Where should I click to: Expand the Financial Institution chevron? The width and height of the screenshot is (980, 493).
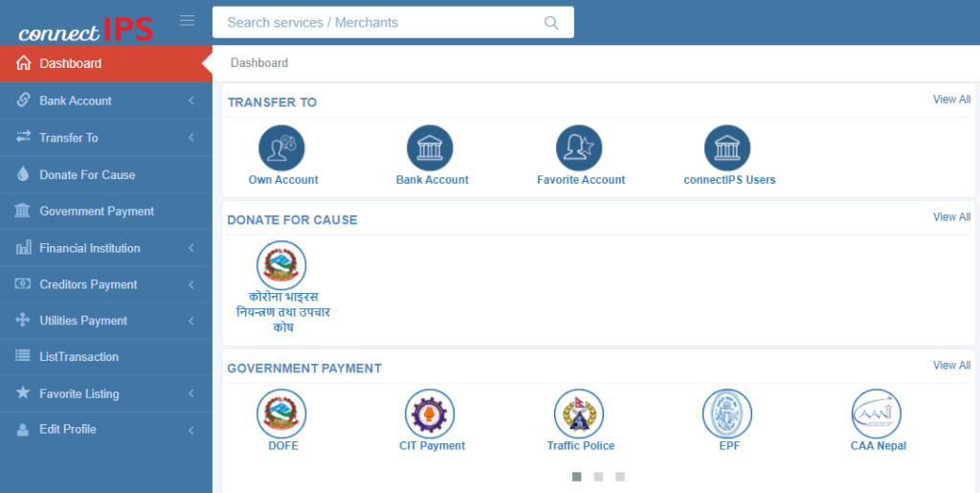[x=191, y=248]
